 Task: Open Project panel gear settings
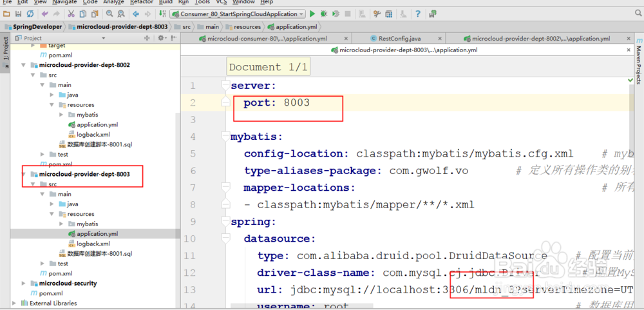(x=161, y=38)
